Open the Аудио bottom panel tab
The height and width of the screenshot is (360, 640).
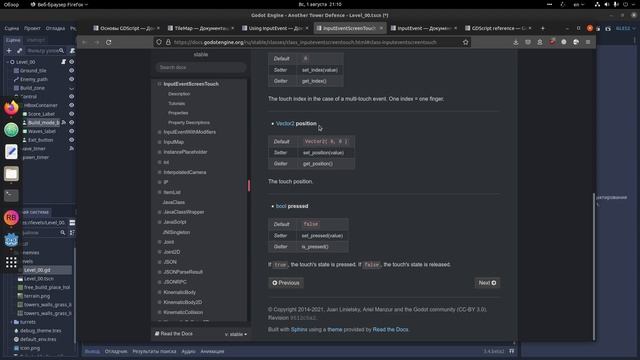click(188, 351)
